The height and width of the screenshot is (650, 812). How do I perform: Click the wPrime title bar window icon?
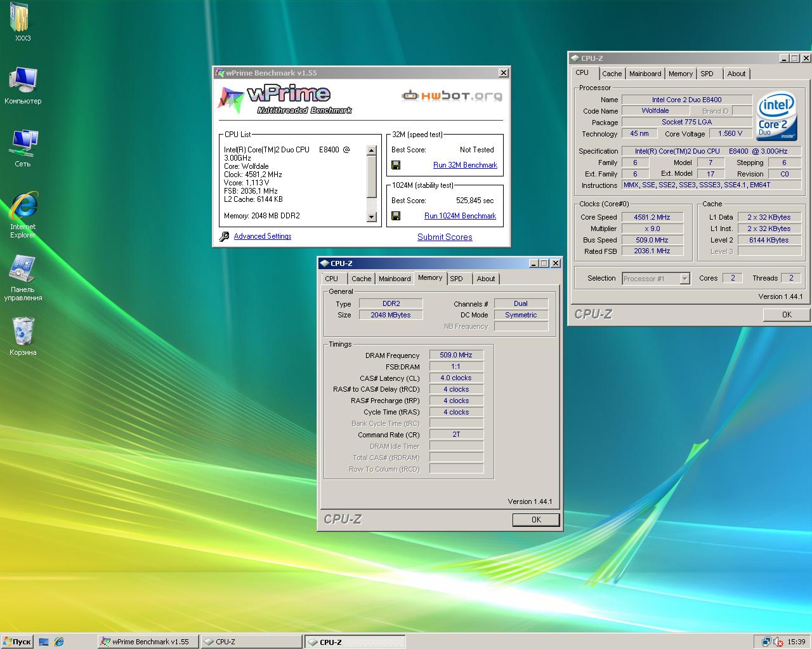(x=220, y=72)
